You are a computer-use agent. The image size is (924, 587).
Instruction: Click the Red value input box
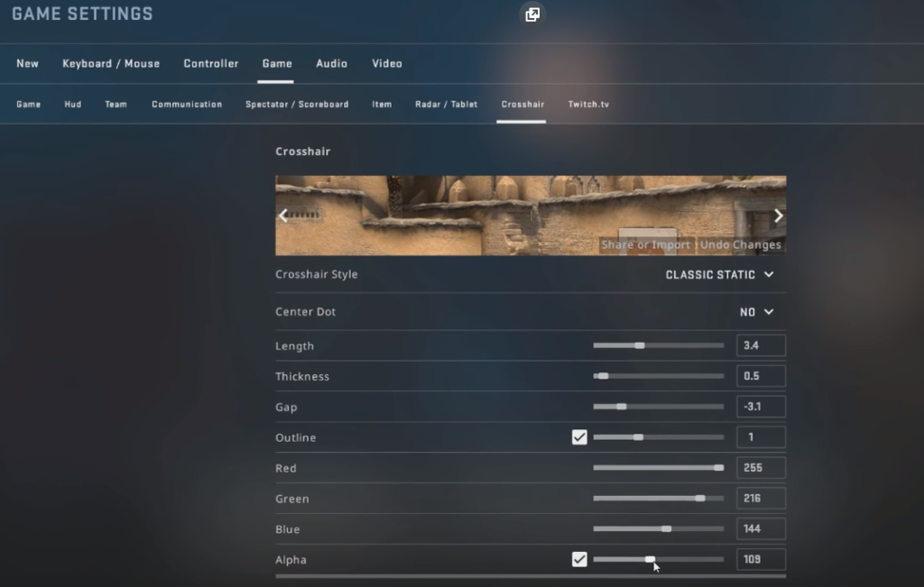click(761, 468)
